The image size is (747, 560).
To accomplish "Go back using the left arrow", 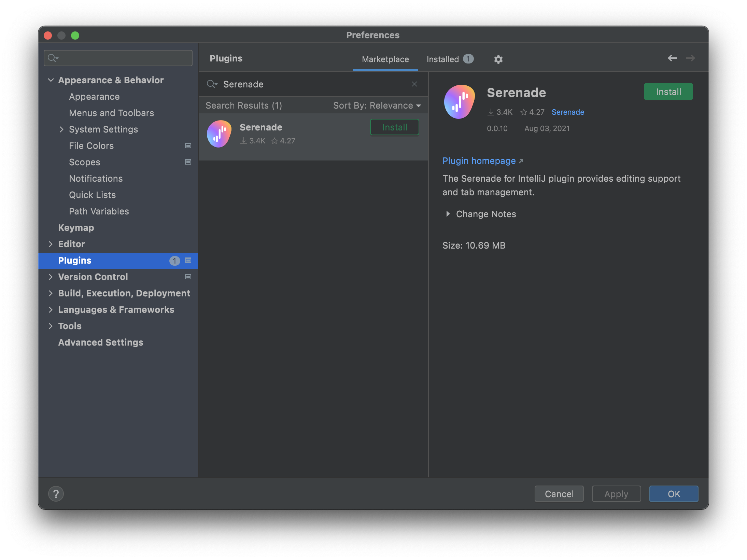I will click(x=672, y=58).
